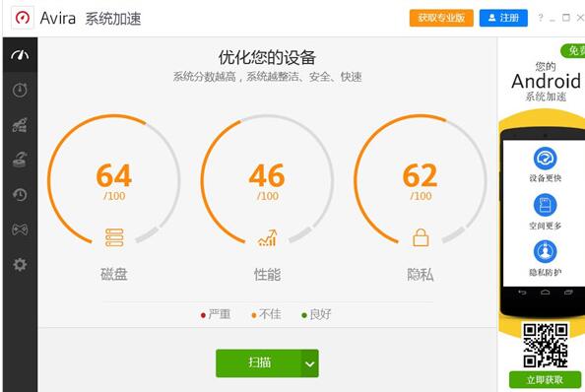Click the 良好 legend entry
This screenshot has width=585, height=392.
(x=316, y=314)
